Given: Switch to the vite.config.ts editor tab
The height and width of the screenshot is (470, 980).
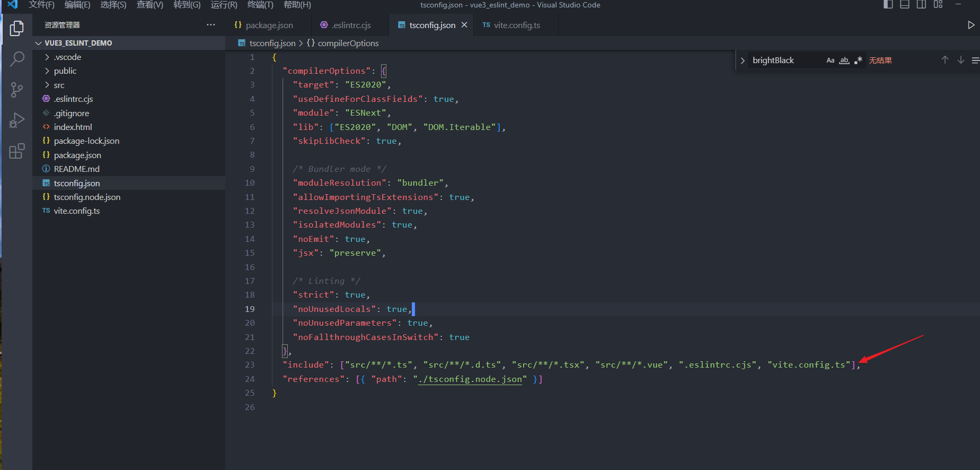Looking at the screenshot, I should point(516,25).
